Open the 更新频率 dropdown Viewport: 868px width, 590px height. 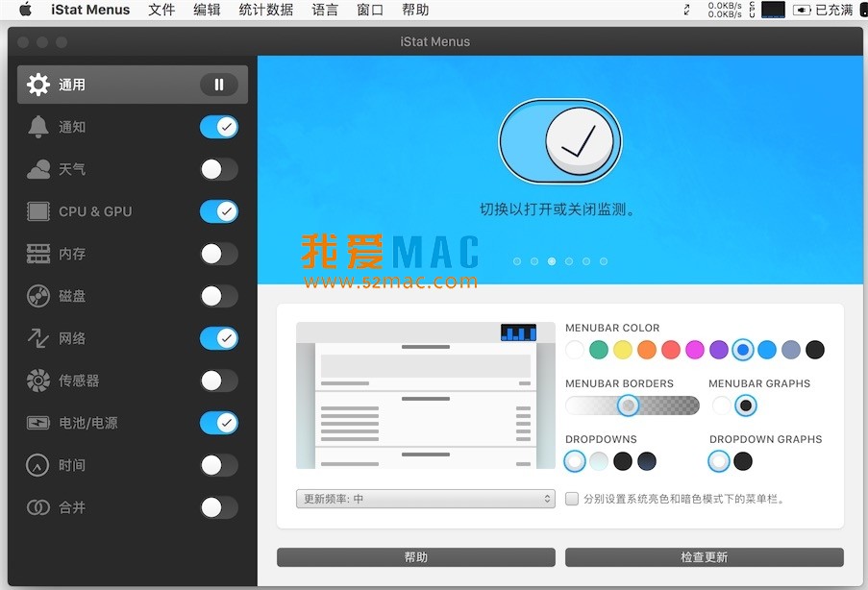(x=425, y=499)
